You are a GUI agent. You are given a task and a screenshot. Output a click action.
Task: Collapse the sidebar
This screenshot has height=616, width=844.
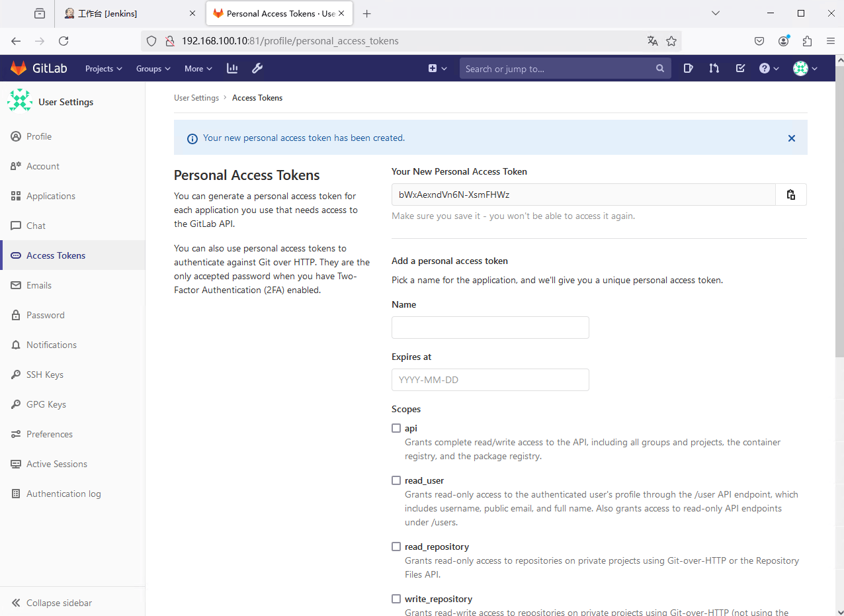pos(59,603)
